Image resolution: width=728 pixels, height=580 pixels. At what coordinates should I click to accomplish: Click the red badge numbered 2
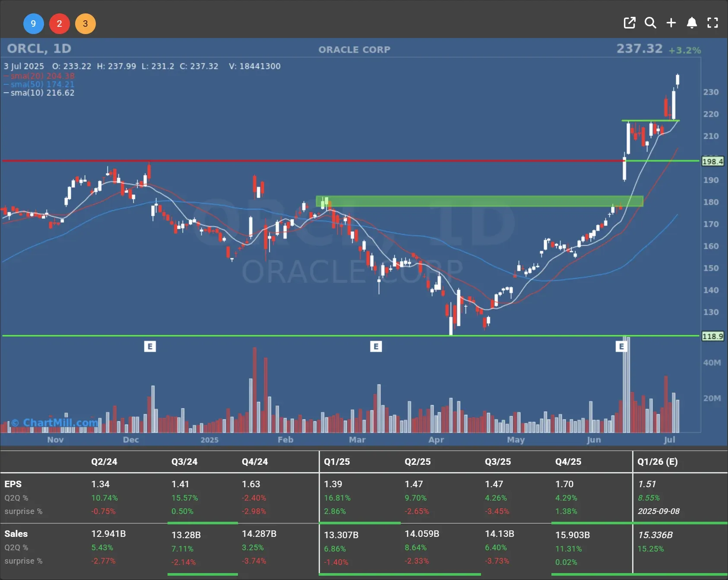coord(60,24)
